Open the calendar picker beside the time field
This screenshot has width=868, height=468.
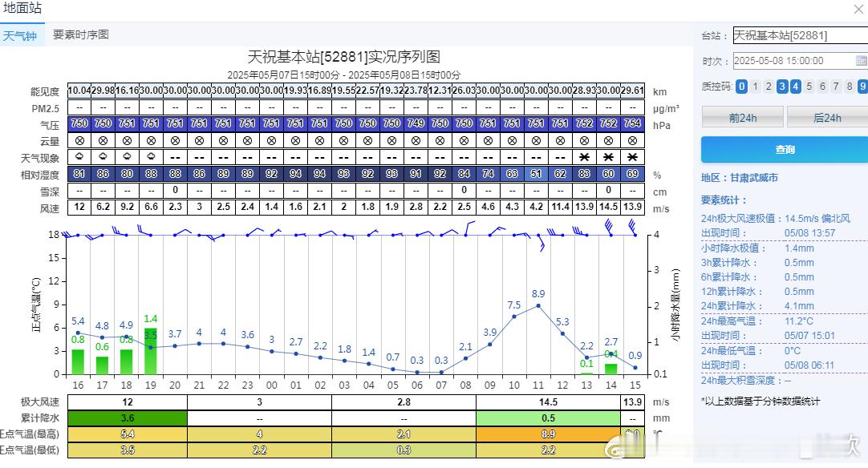[862, 60]
